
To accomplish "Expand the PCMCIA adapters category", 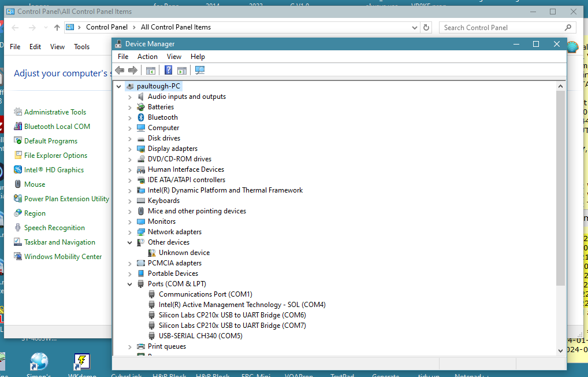I will pos(130,263).
